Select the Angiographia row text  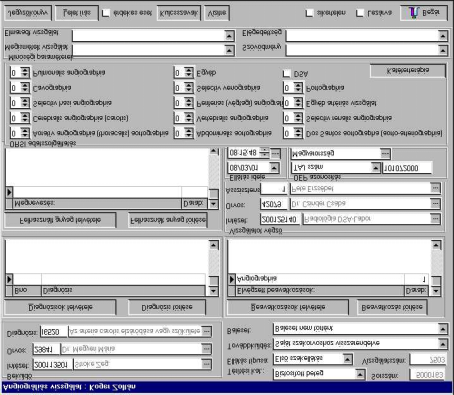tap(256, 279)
